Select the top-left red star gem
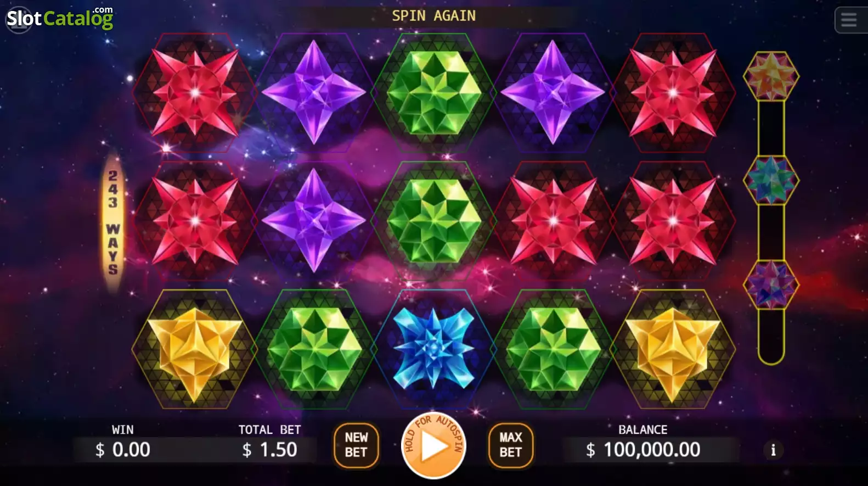The height and width of the screenshot is (486, 868). (195, 92)
